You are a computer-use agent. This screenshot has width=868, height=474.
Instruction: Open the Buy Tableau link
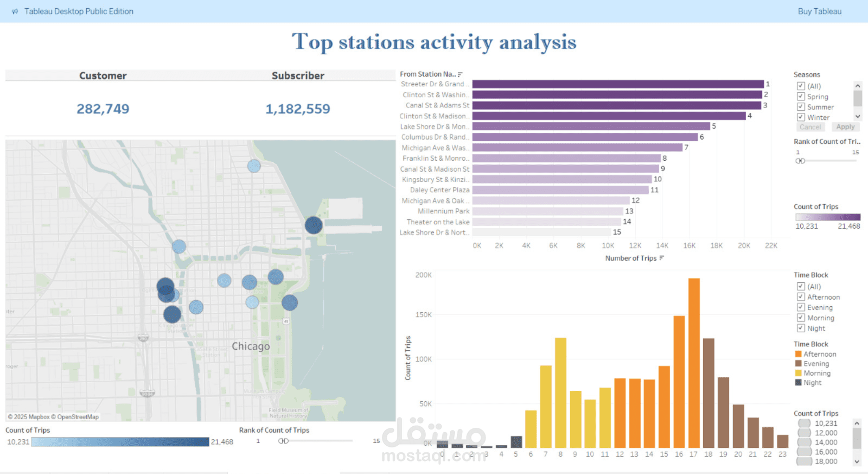click(820, 11)
